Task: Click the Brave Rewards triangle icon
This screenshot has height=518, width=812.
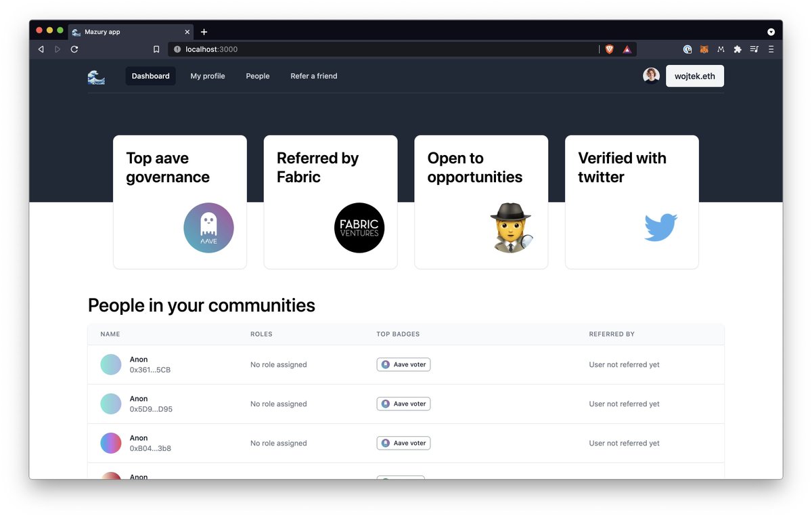Action: pyautogui.click(x=627, y=49)
